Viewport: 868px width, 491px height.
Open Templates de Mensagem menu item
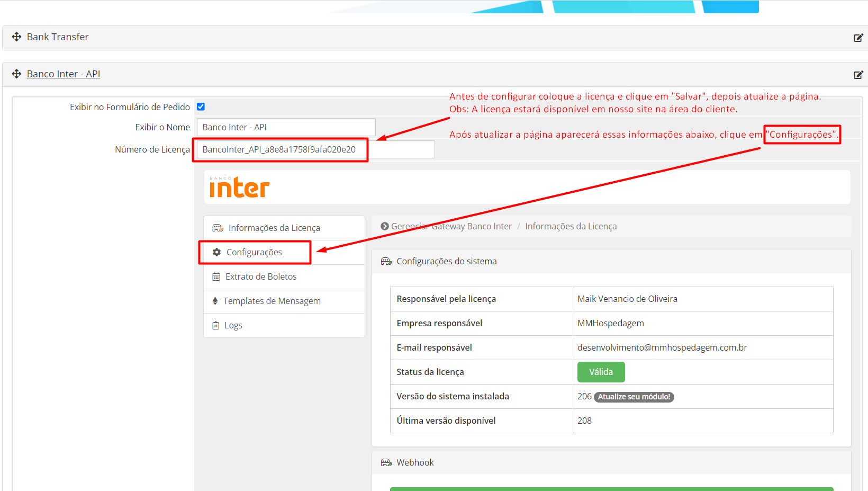click(x=284, y=301)
